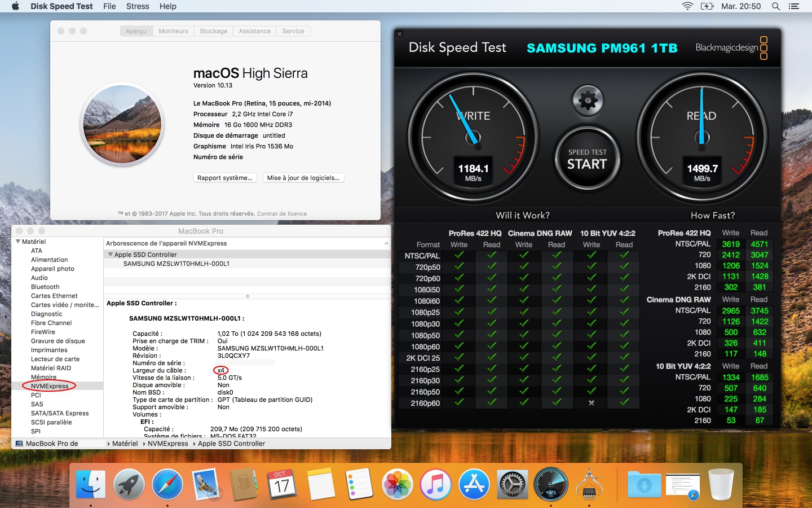The image size is (812, 508).
Task: Open Photos pinwheel icon in Dock
Action: point(398,484)
